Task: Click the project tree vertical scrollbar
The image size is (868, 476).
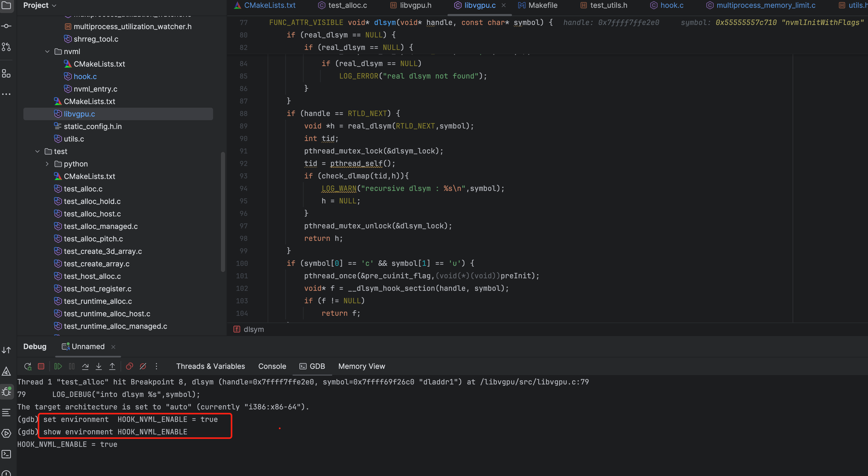Action: 223,212
